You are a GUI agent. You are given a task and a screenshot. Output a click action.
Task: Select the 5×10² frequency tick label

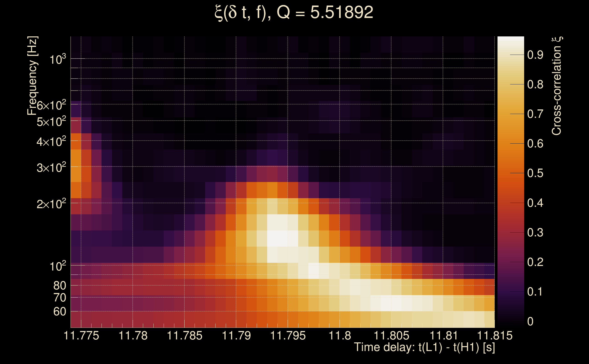(51, 121)
